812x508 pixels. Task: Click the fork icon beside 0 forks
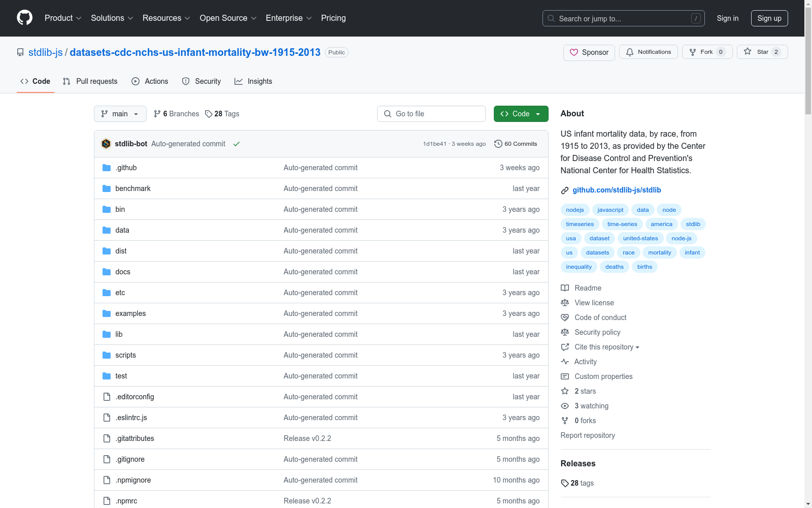coord(565,421)
